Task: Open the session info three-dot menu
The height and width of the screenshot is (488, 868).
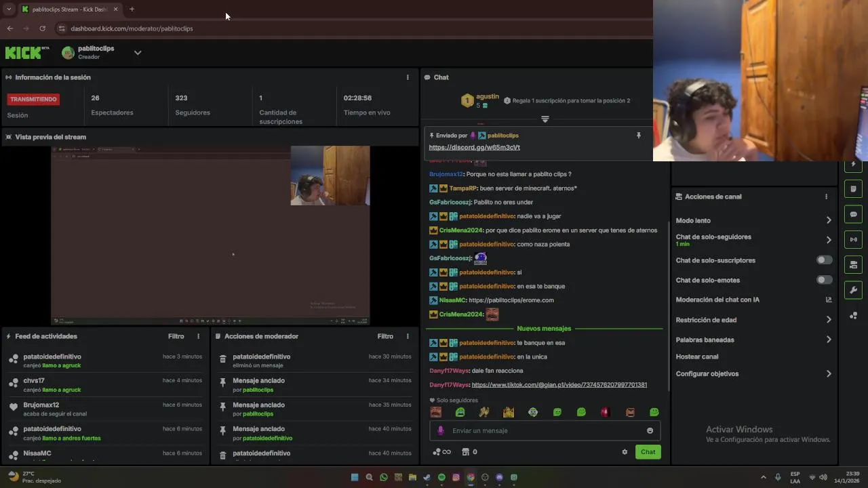Action: click(408, 77)
